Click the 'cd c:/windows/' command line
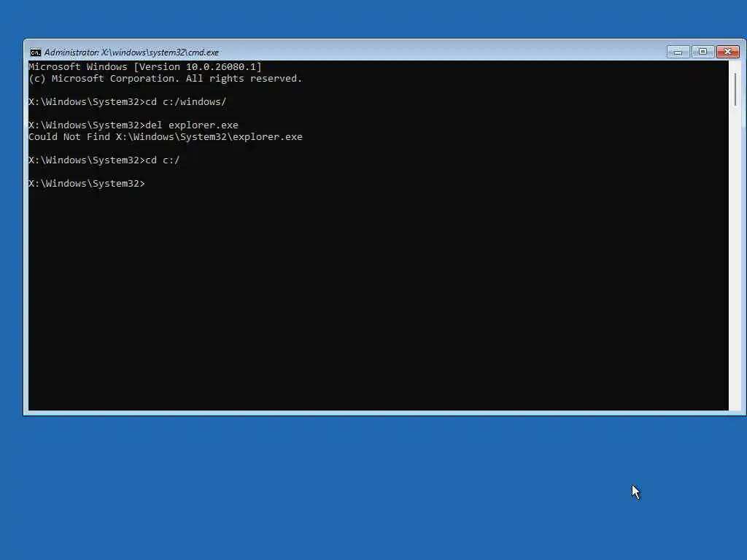This screenshot has height=560, width=747. click(127, 102)
